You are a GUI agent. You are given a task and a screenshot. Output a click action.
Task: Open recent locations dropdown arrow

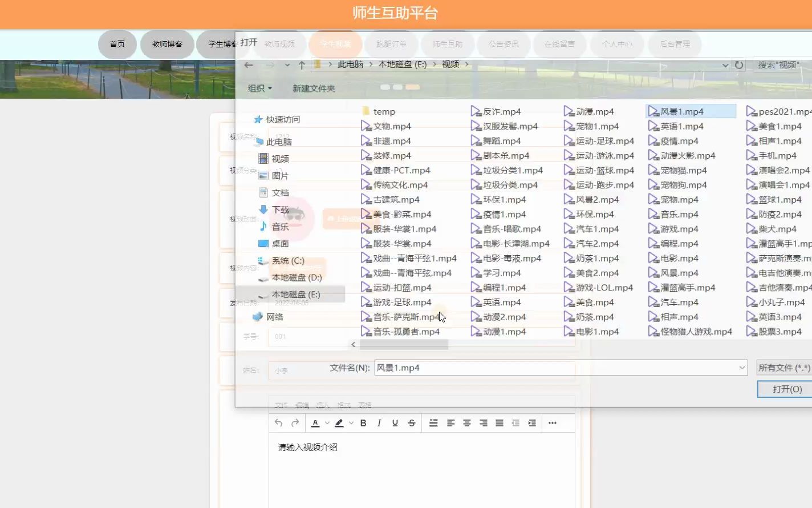coord(287,65)
